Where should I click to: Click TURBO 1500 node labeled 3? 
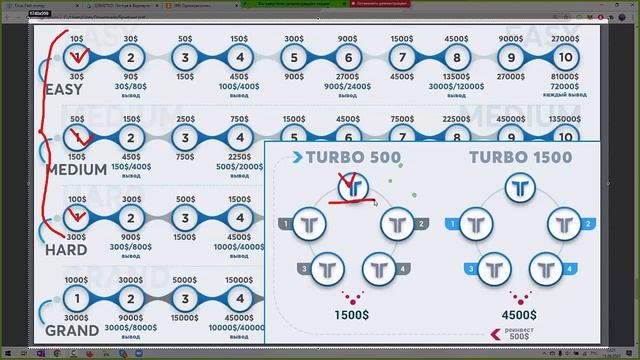(494, 269)
